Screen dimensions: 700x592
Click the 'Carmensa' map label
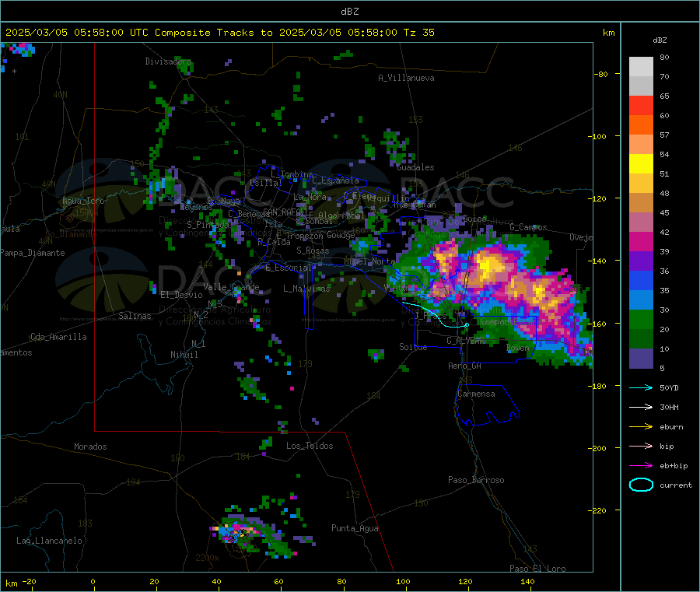point(476,394)
